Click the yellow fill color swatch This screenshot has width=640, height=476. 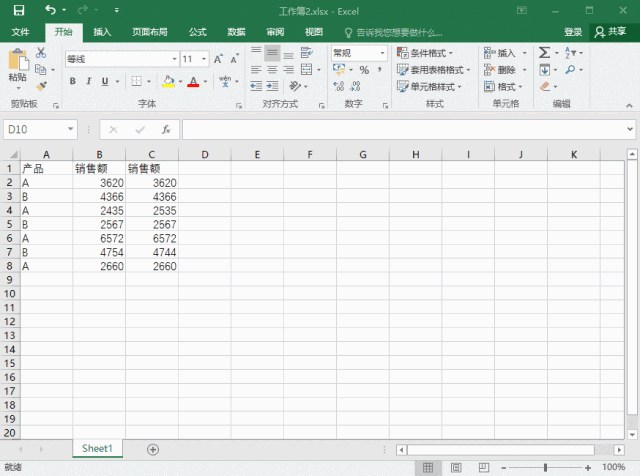(x=168, y=82)
